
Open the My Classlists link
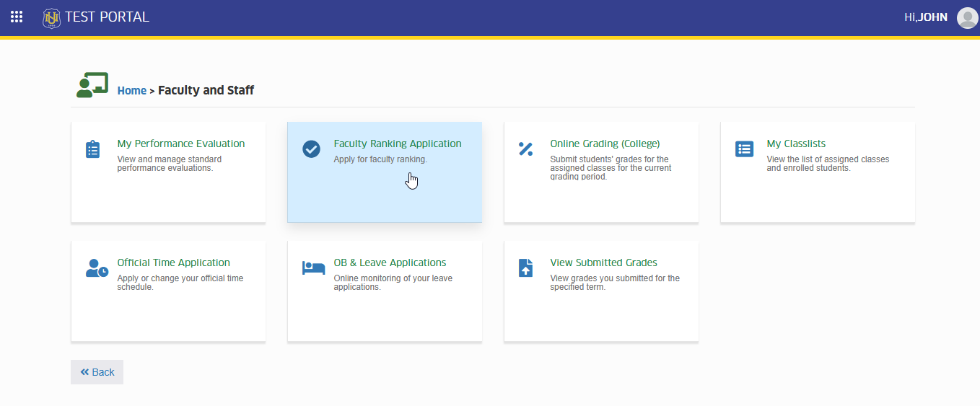(x=796, y=144)
